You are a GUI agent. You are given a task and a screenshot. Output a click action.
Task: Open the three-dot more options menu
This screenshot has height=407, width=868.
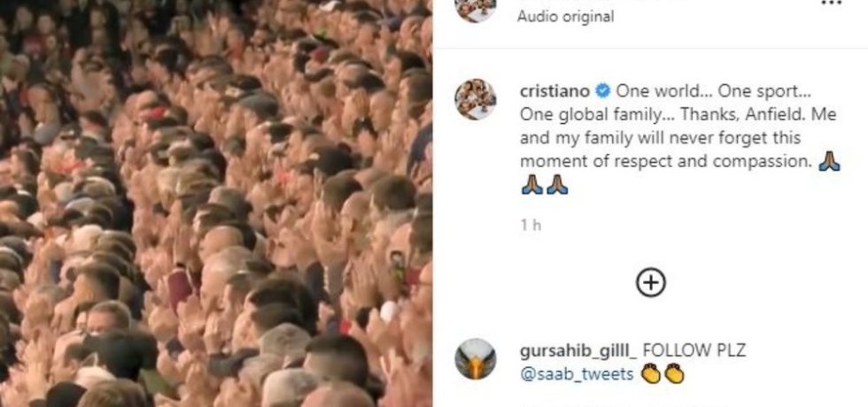831,4
